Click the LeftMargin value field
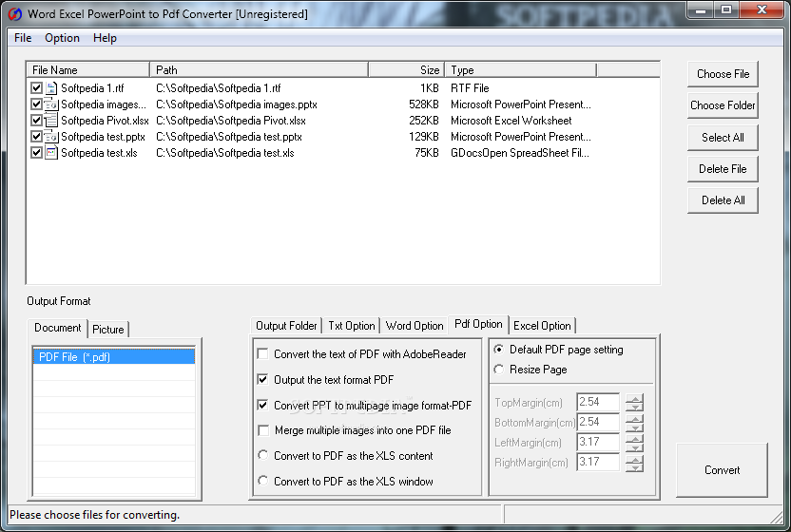Image resolution: width=791 pixels, height=532 pixels. (598, 443)
